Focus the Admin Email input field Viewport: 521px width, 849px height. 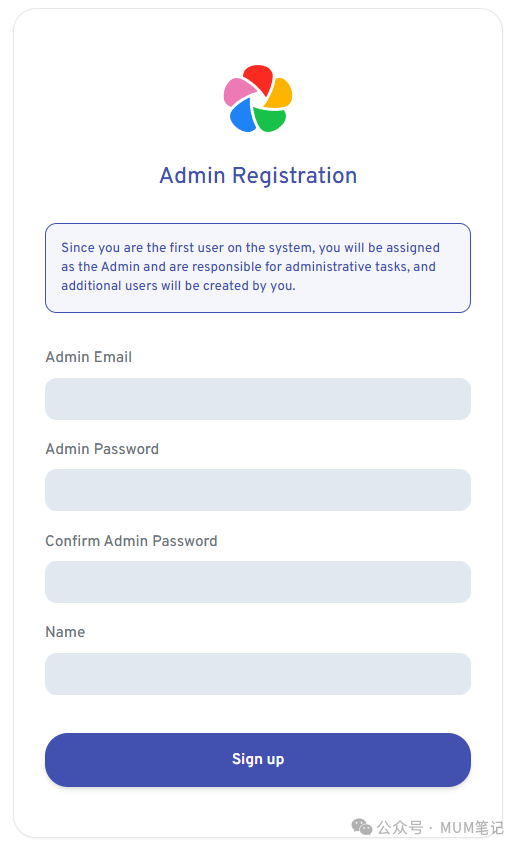pos(258,399)
